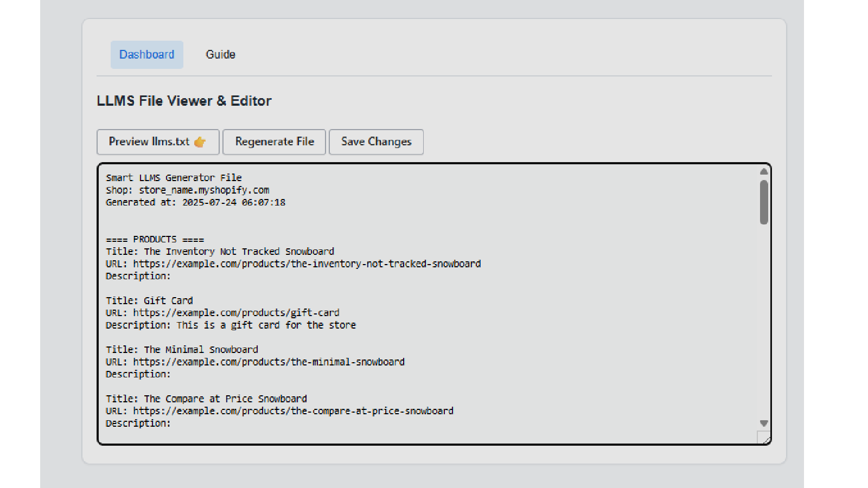The width and height of the screenshot is (868, 488).
Task: Click the 'Smart LLMS Generator File' line
Action: (x=174, y=178)
